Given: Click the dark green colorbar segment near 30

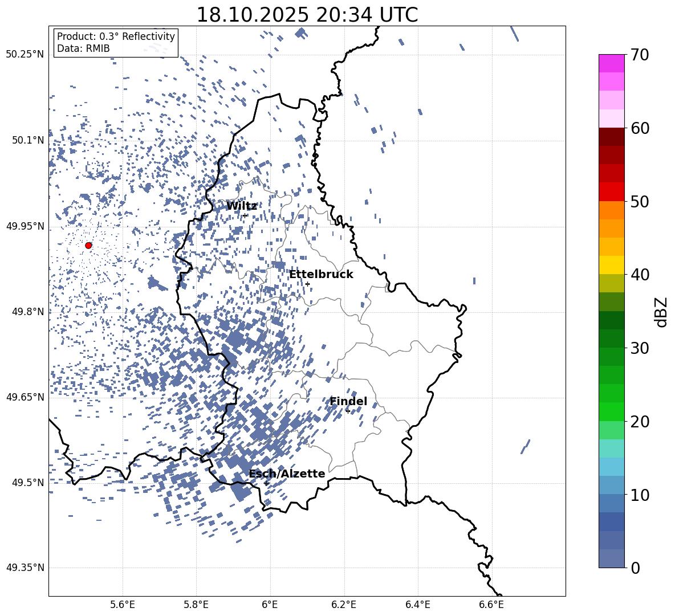Looking at the screenshot, I should point(612,338).
